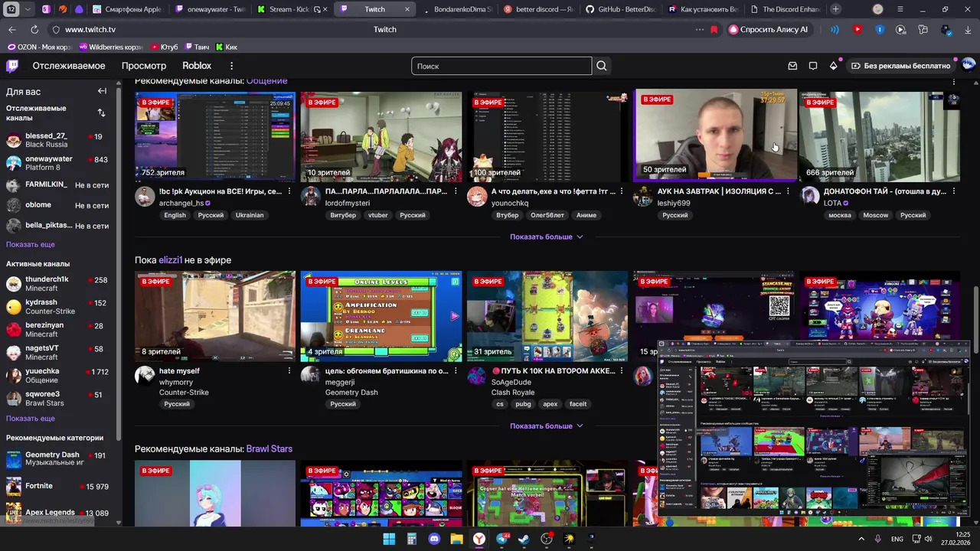
Task: Open the more options dots next to Roblox
Action: pyautogui.click(x=231, y=66)
